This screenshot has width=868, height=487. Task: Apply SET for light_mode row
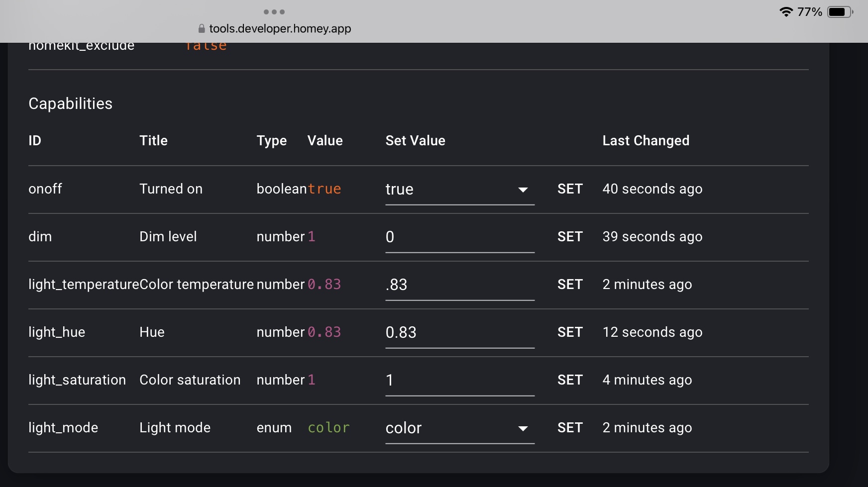(x=570, y=428)
